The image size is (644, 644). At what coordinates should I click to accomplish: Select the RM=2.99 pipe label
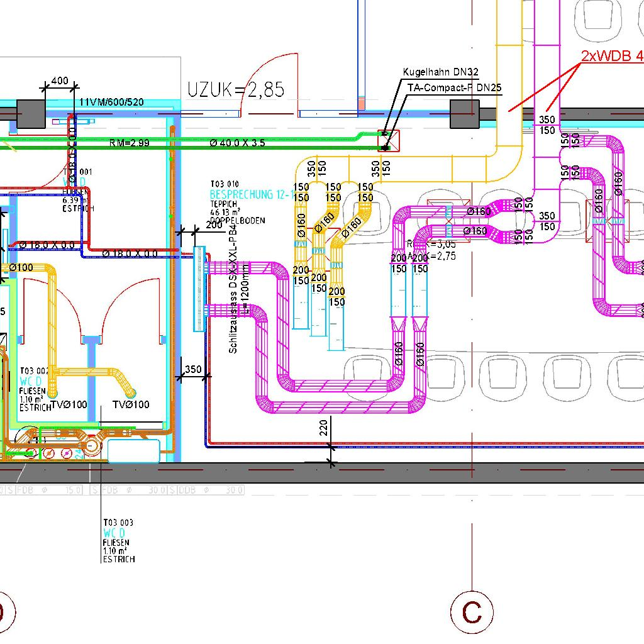[129, 143]
